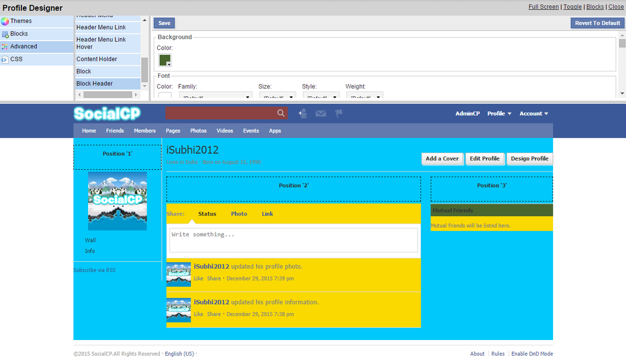Click the friend requests icon
Viewport: 626px width, 364px height.
303,113
